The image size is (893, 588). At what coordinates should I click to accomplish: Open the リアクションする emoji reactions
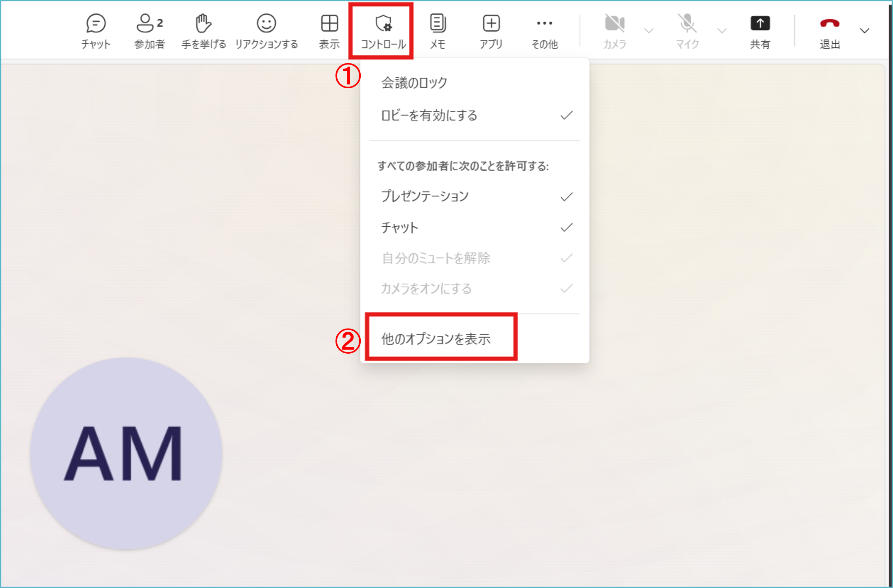click(267, 24)
